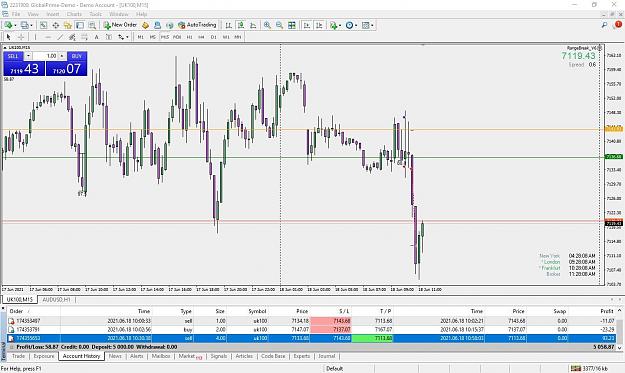Select the standard cursor mode

tap(8, 37)
